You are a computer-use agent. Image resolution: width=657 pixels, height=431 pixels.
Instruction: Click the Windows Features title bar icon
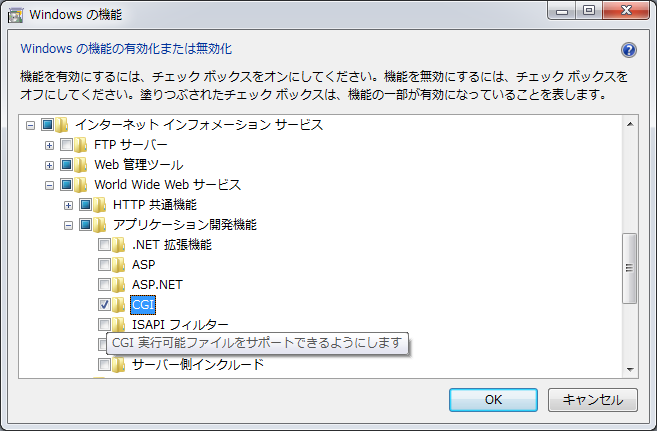(x=16, y=15)
